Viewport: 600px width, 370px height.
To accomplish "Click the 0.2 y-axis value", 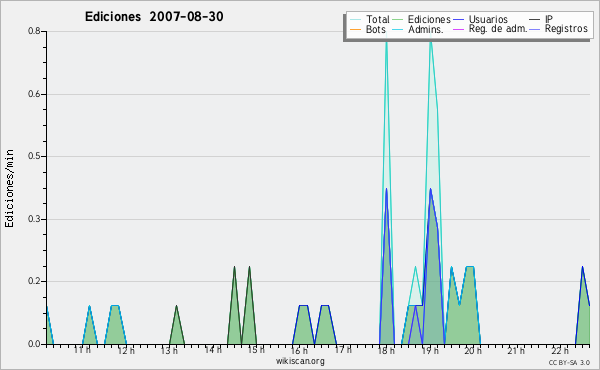I will [x=34, y=282].
